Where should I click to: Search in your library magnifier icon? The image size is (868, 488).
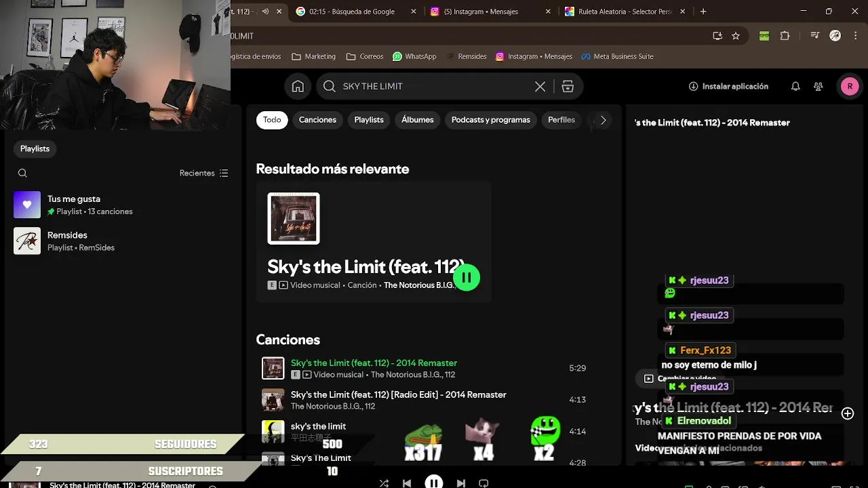[22, 173]
